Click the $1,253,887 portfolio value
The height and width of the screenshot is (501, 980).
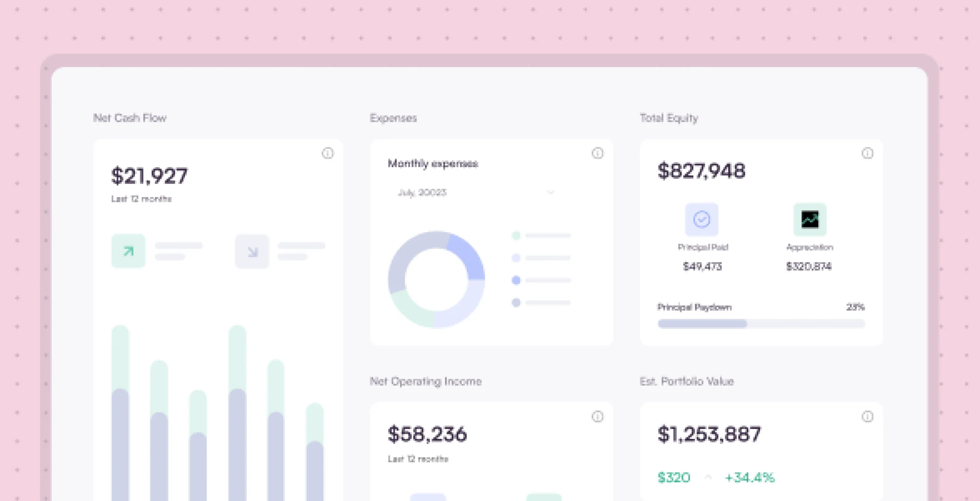[x=709, y=434]
